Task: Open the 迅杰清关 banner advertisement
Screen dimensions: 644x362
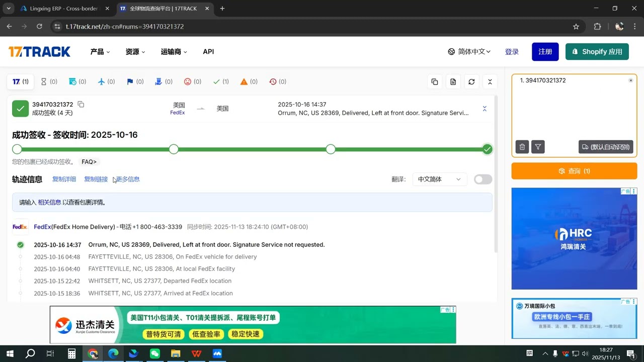Action: (x=253, y=325)
